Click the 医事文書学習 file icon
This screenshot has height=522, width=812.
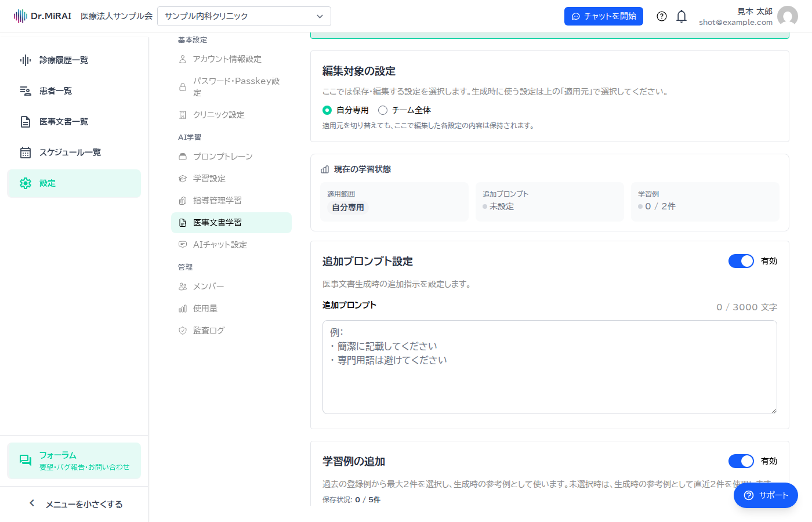(183, 223)
